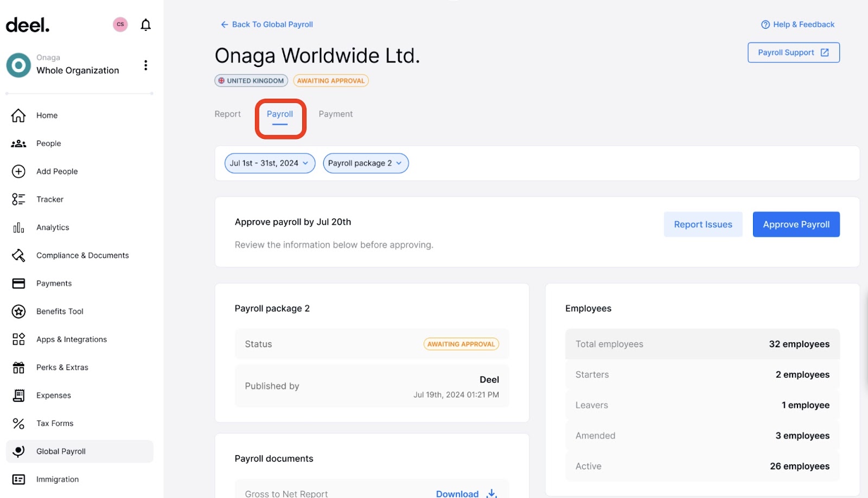This screenshot has height=498, width=868.
Task: Open the Jul 1st - 31st, 2024 period dropdown
Action: (x=270, y=163)
